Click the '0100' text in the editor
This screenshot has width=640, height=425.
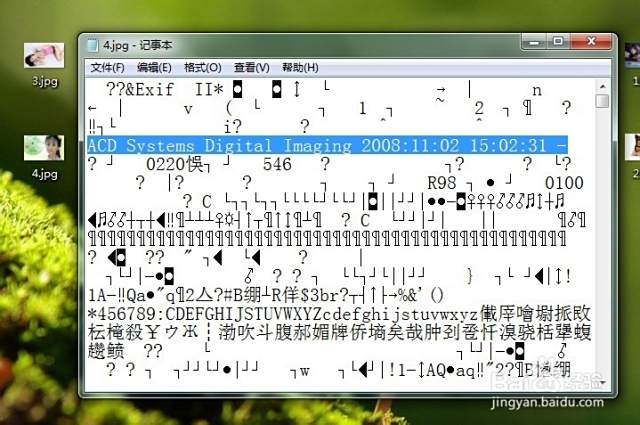(564, 183)
